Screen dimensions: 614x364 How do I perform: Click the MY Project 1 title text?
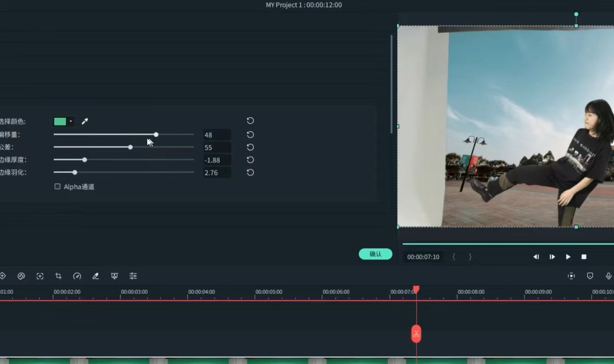pos(284,5)
